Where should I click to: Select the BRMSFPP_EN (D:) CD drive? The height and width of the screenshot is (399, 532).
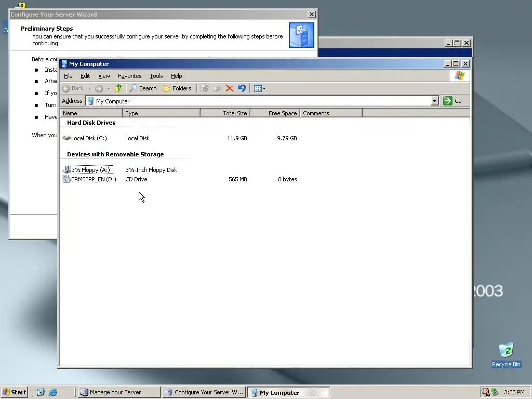(x=89, y=179)
